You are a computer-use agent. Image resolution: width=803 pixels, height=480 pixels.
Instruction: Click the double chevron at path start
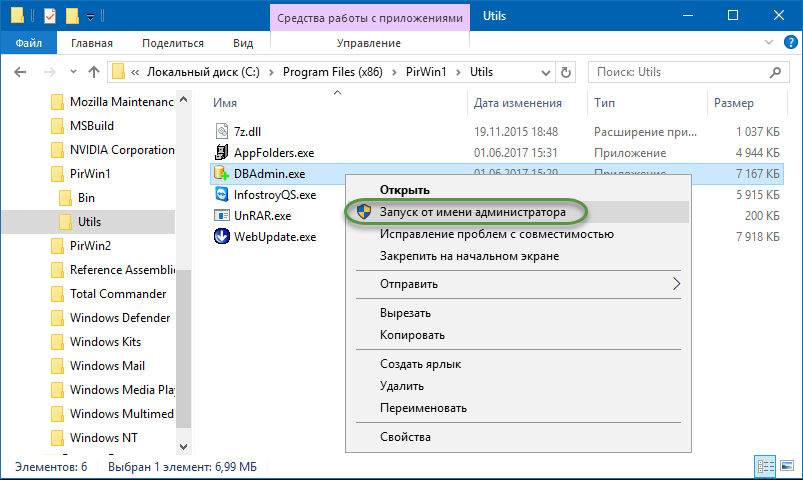coord(135,73)
